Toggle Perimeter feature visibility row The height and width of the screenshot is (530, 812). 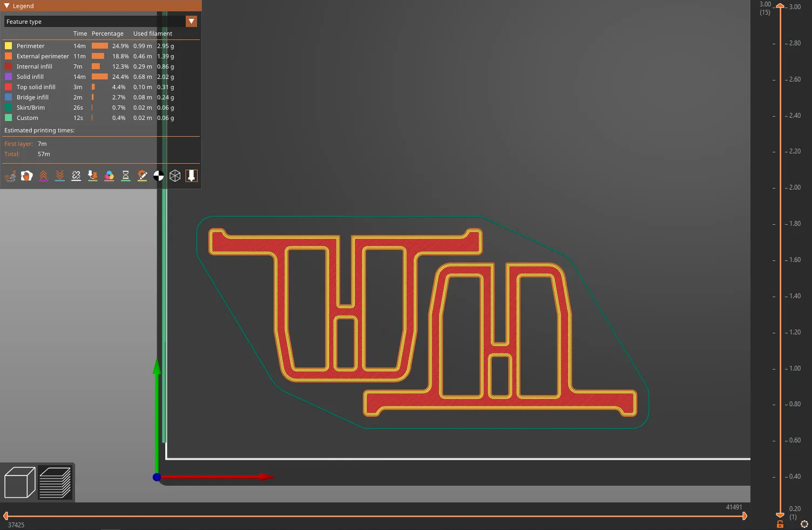coord(100,46)
